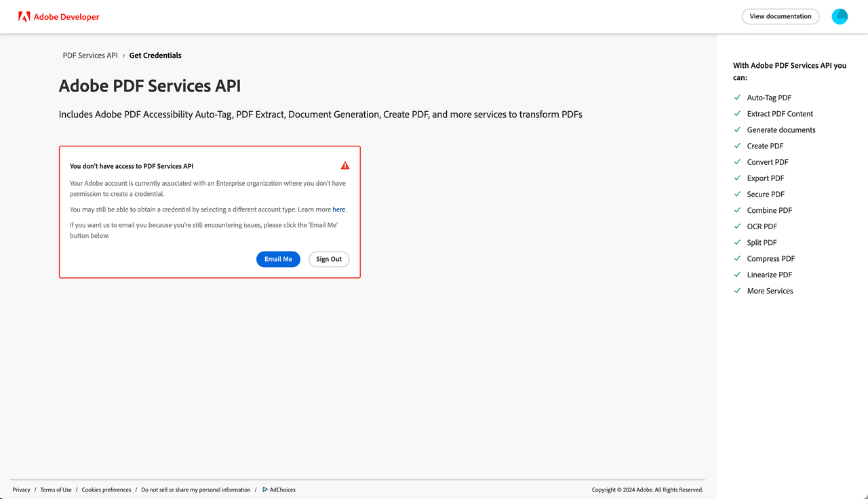Select the Compress PDF list item
This screenshot has height=499, width=868.
coord(772,258)
